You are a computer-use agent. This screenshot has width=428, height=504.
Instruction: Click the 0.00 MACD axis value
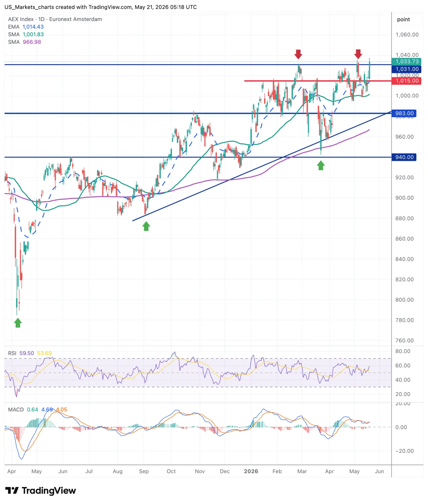coord(401,427)
